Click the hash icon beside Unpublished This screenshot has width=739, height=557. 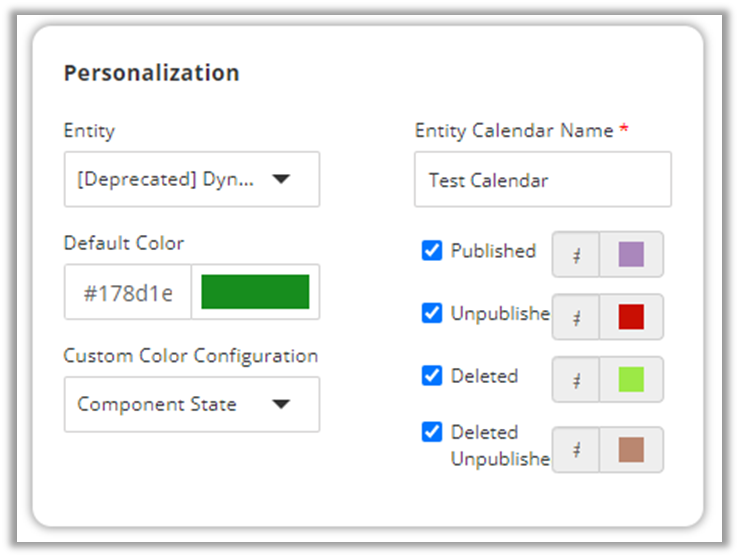coord(577,317)
